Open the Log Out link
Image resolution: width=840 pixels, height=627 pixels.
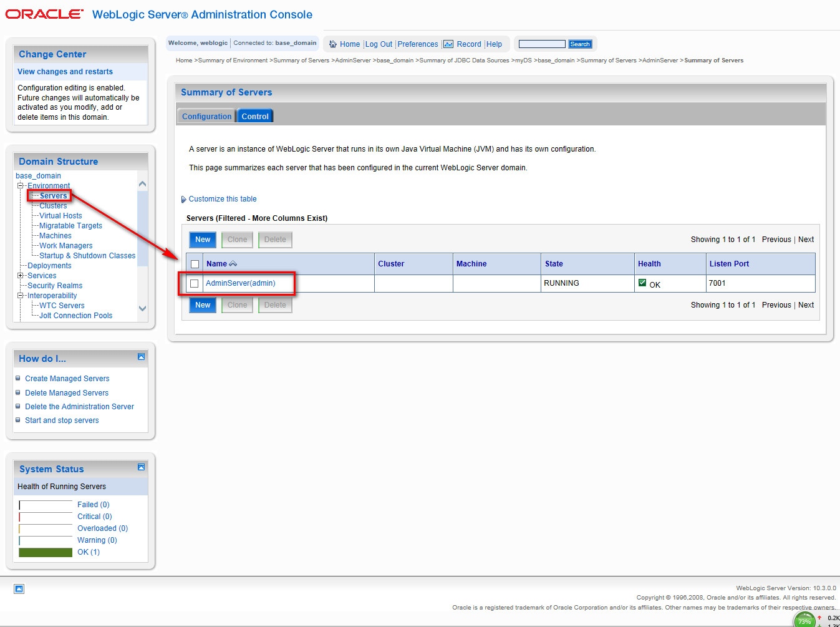[379, 44]
